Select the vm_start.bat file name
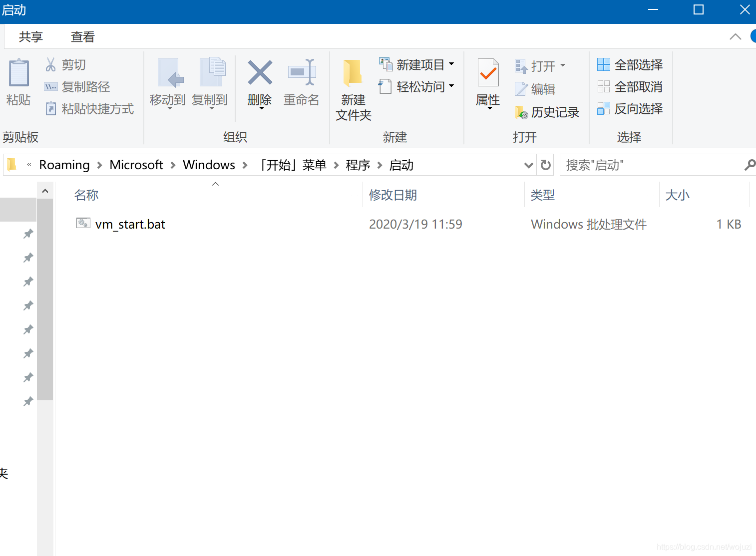The image size is (756, 556). point(130,224)
